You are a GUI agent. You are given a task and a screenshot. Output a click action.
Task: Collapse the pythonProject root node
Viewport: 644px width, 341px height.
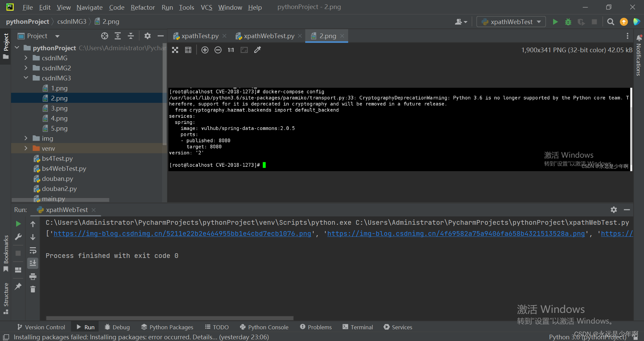tap(17, 48)
